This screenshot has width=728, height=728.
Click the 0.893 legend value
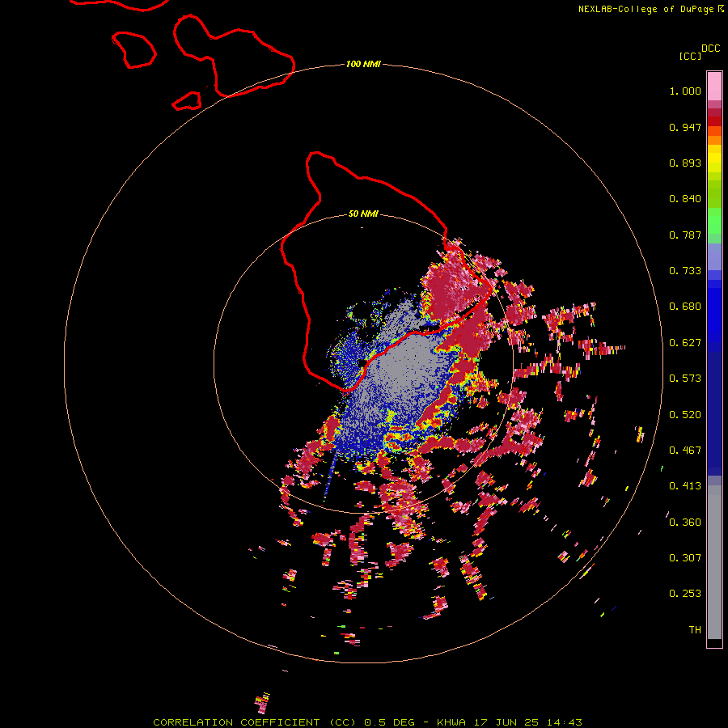click(x=685, y=163)
